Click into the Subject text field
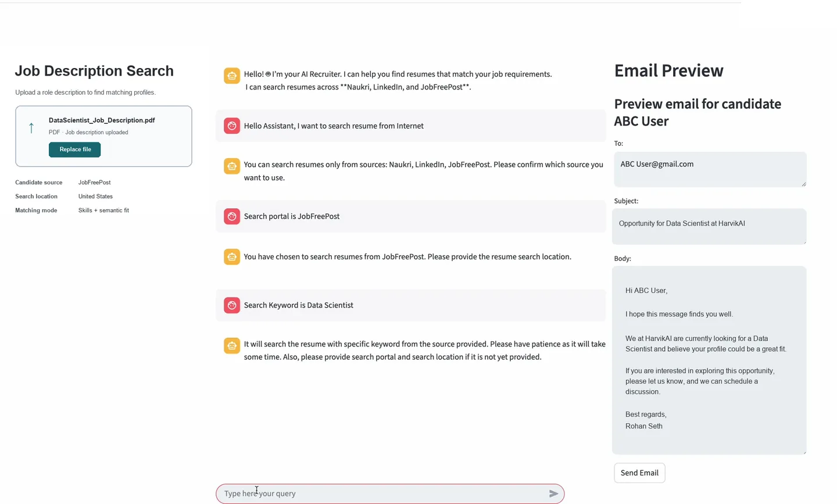The height and width of the screenshot is (504, 837). click(709, 226)
